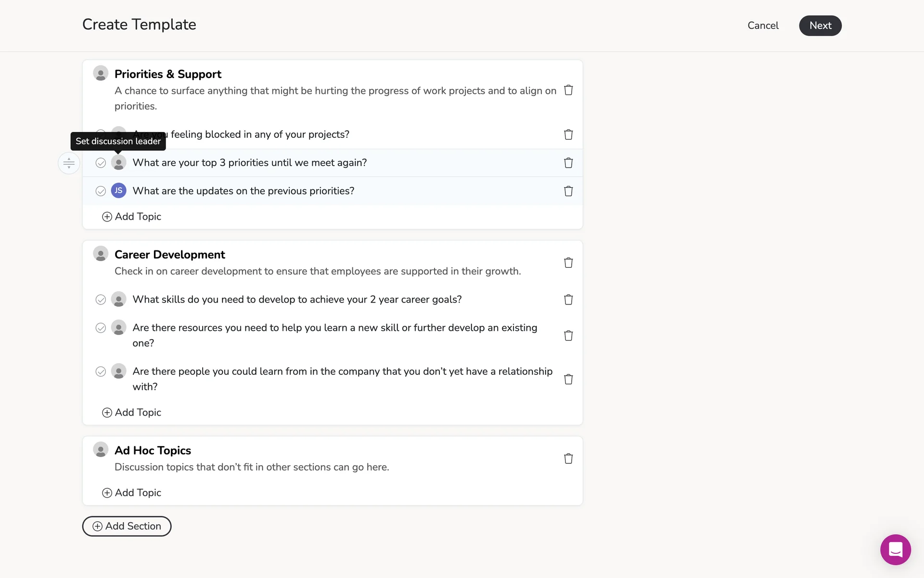Delete the Priorities & Support section
Image resolution: width=924 pixels, height=578 pixels.
coord(568,90)
